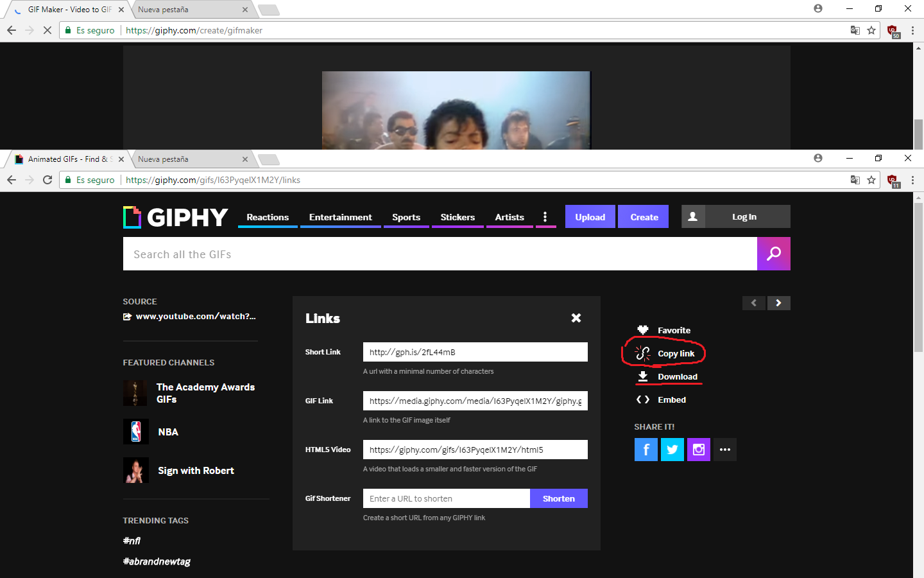Bookmark the page with the star in front window
The image size is (924, 578).
(871, 180)
